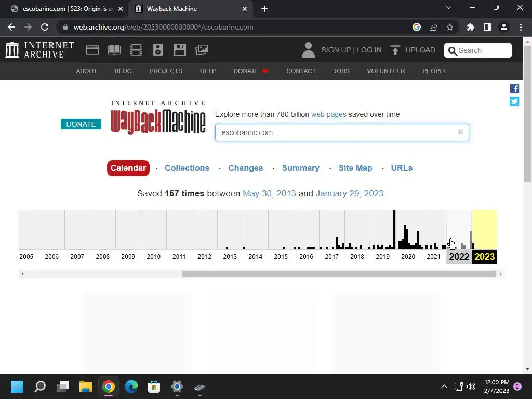The image size is (532, 399).
Task: Switch to Collections view
Action: click(x=187, y=168)
